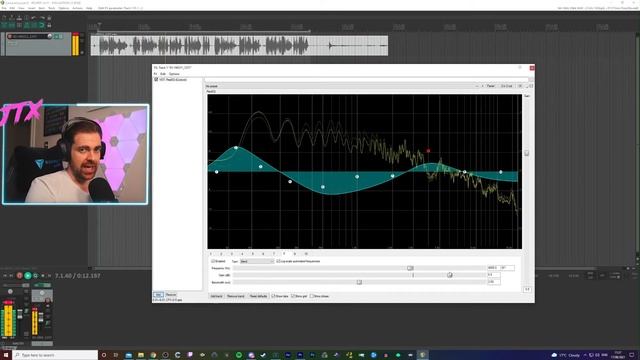Image resolution: width=640 pixels, height=360 pixels.
Task: Toggle the transport Repeat button
Action: pos(36,276)
